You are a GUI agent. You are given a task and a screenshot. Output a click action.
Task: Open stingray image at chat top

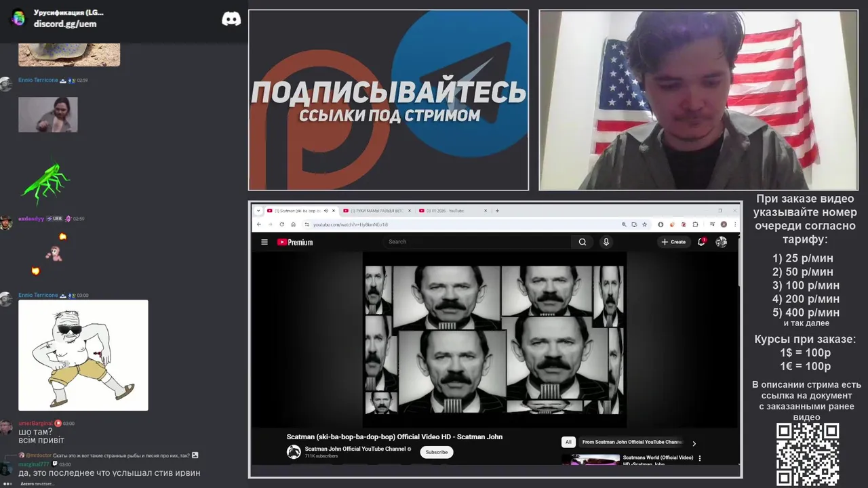pyautogui.click(x=69, y=54)
